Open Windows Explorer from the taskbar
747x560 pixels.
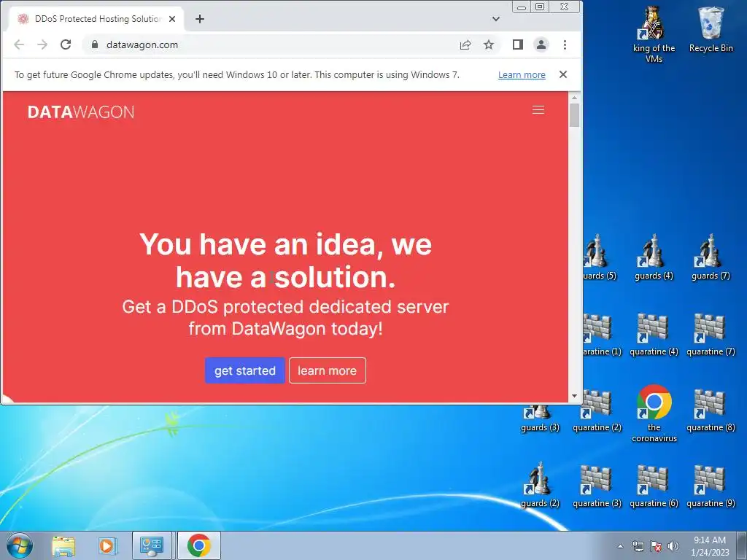tap(63, 546)
